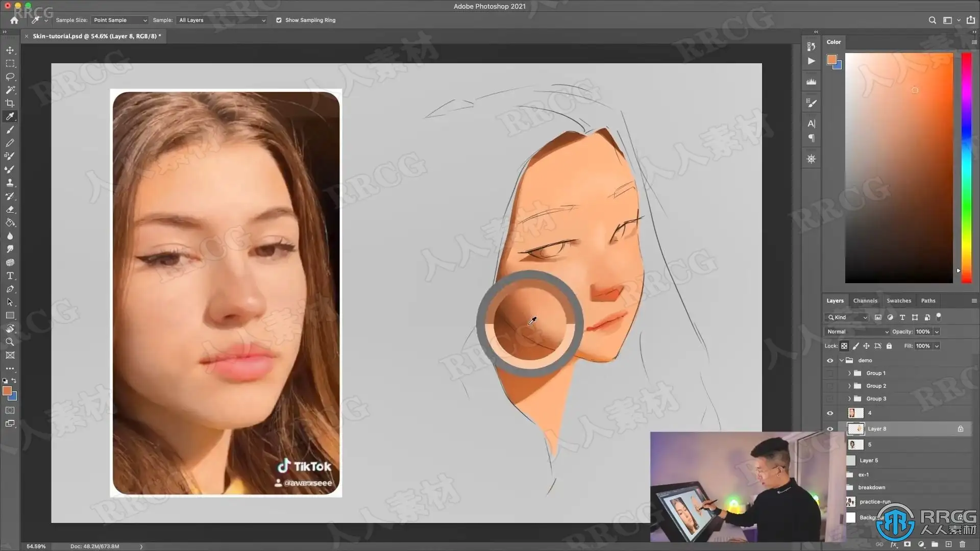Image resolution: width=980 pixels, height=551 pixels.
Task: Select the practice-run layer
Action: point(875,502)
